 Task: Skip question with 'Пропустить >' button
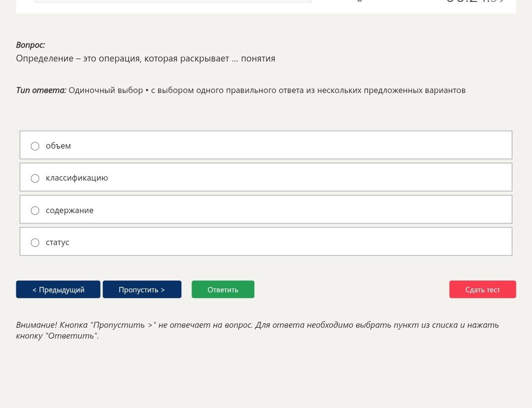point(142,289)
